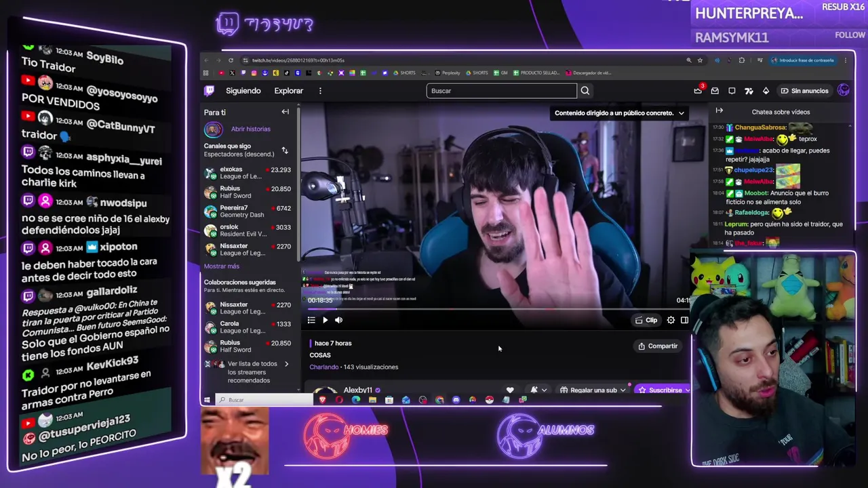The image size is (868, 488).
Task: Expand Mostrar más followed channels
Action: [222, 266]
